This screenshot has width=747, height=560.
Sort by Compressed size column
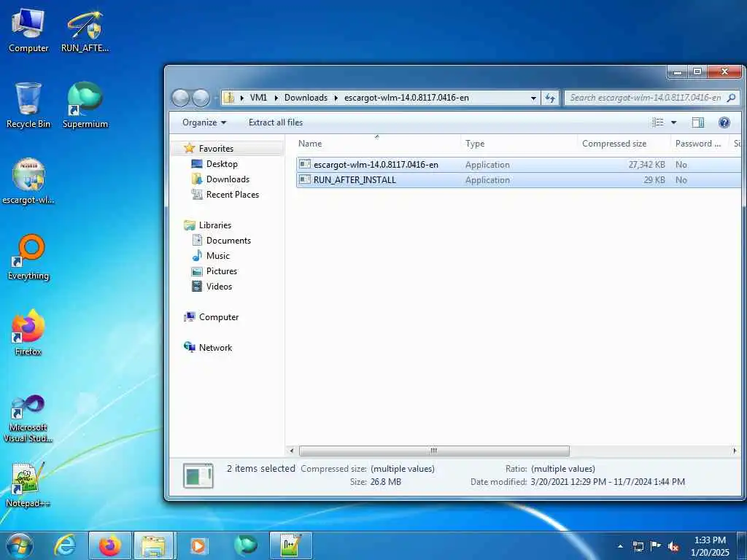pyautogui.click(x=624, y=144)
